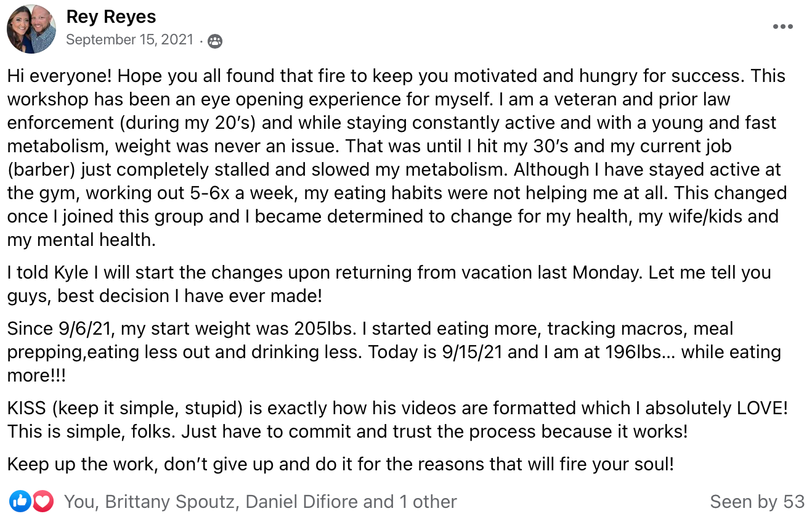The height and width of the screenshot is (519, 812).
Task: Click the paragraph starting "I told Kyle"
Action: 389,284
